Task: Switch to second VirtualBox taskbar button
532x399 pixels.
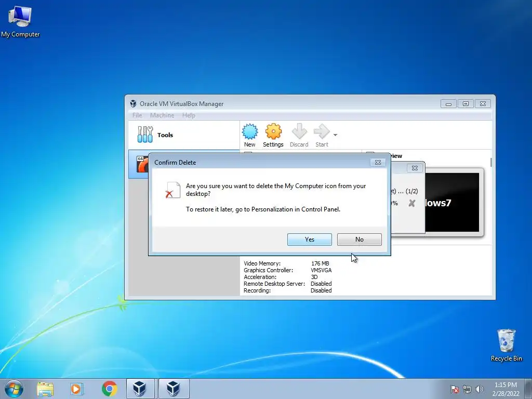Action: [x=174, y=389]
